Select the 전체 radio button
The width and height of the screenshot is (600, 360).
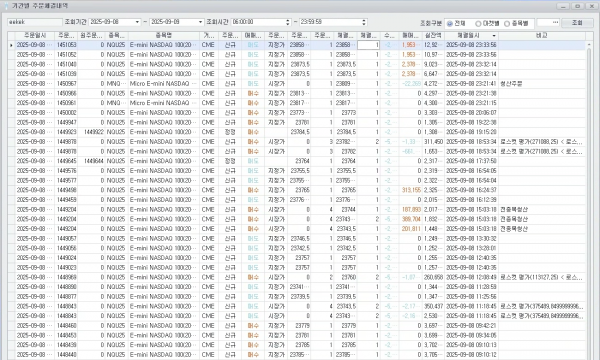(x=450, y=23)
